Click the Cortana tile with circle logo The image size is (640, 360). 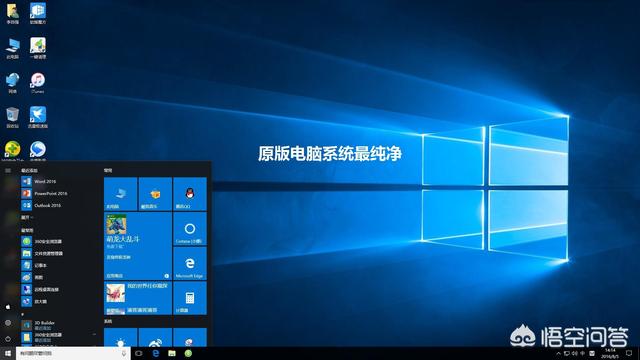click(190, 229)
